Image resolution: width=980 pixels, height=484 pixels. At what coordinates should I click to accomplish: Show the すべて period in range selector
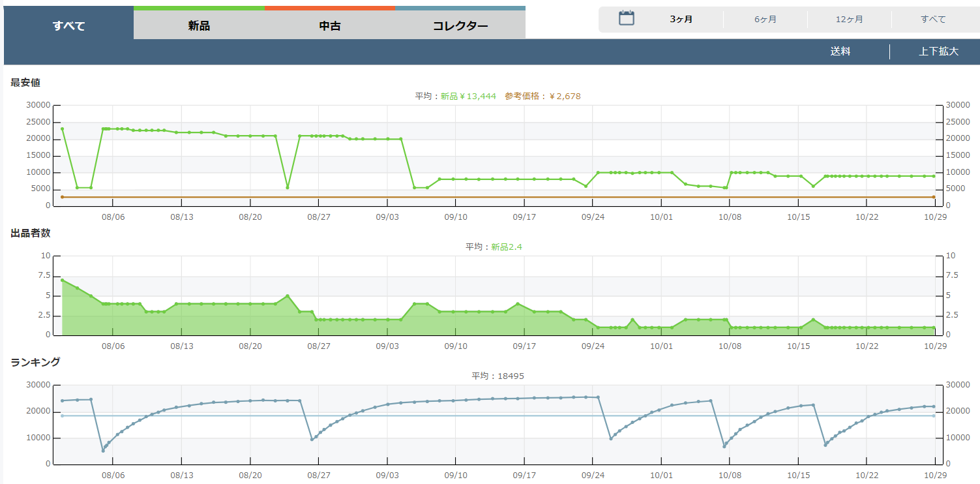click(933, 20)
